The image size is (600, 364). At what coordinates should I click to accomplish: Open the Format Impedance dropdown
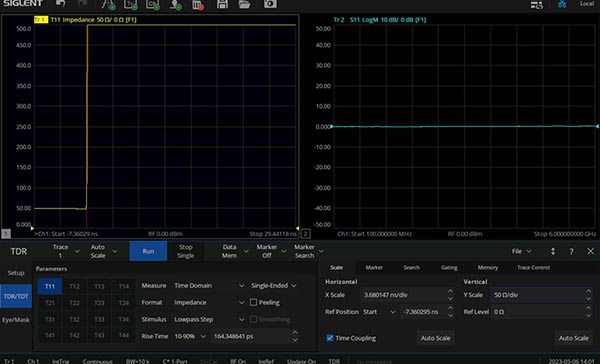tap(209, 302)
